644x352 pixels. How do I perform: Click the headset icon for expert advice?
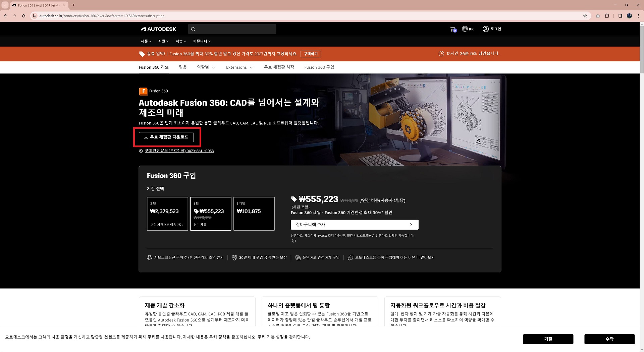coord(150,257)
